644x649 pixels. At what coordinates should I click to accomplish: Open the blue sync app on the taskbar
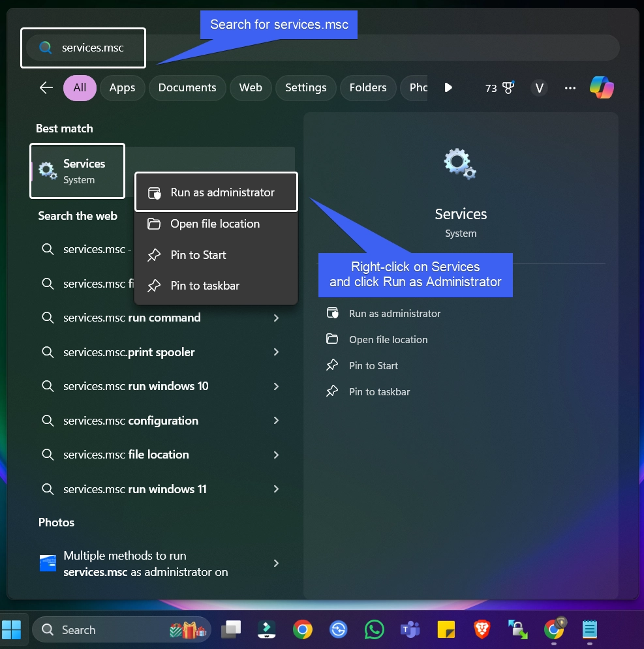pyautogui.click(x=339, y=629)
